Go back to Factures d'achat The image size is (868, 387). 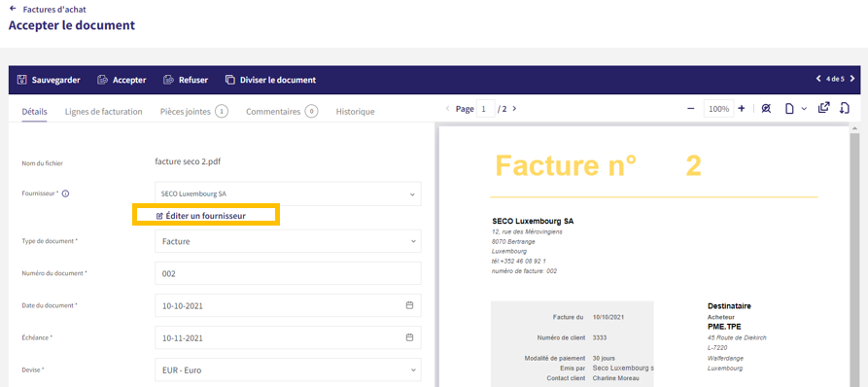pyautogui.click(x=54, y=10)
